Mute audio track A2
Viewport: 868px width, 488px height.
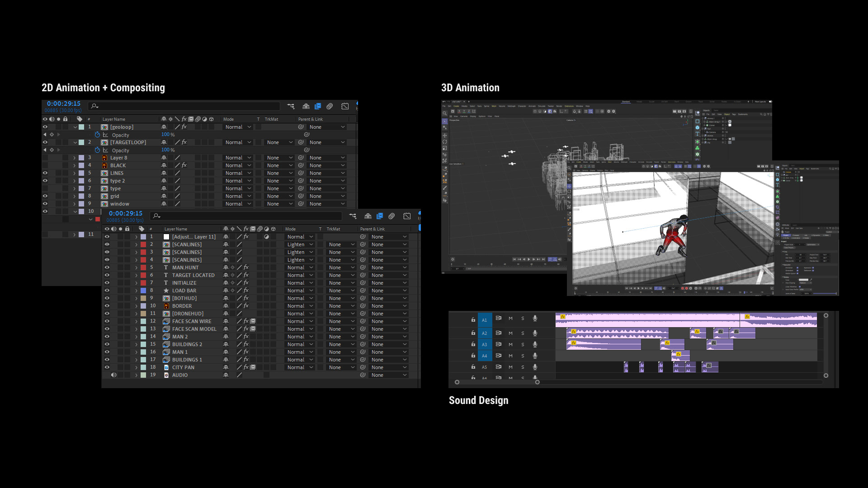pos(510,333)
